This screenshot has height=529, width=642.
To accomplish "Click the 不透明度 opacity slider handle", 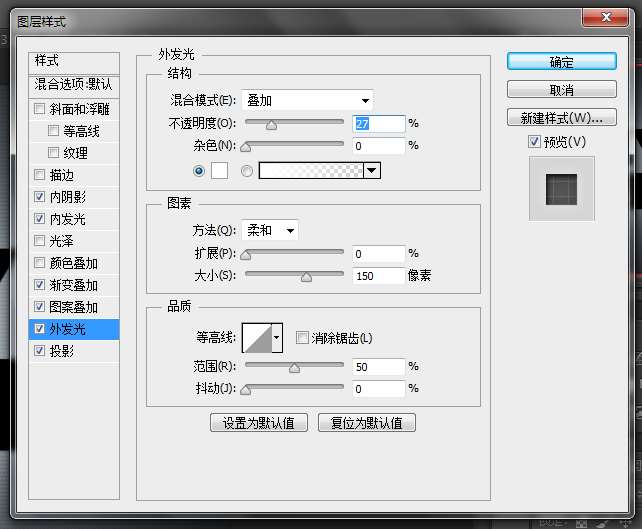I will [x=271, y=125].
